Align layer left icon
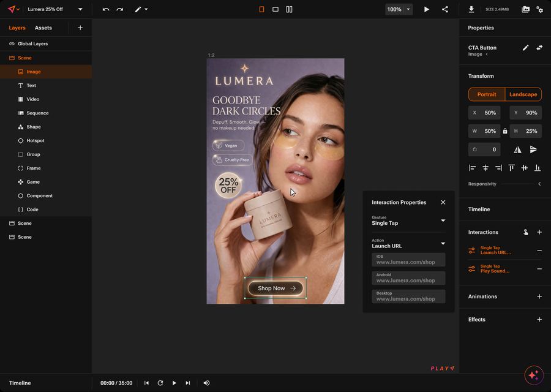 click(x=472, y=168)
